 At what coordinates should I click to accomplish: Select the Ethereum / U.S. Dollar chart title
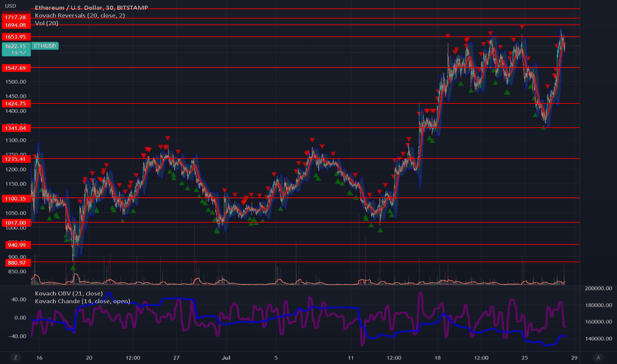tap(91, 7)
